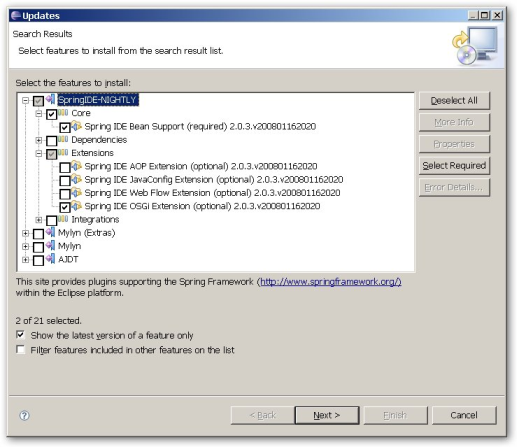
Task: Click the Back button
Action: tap(263, 415)
